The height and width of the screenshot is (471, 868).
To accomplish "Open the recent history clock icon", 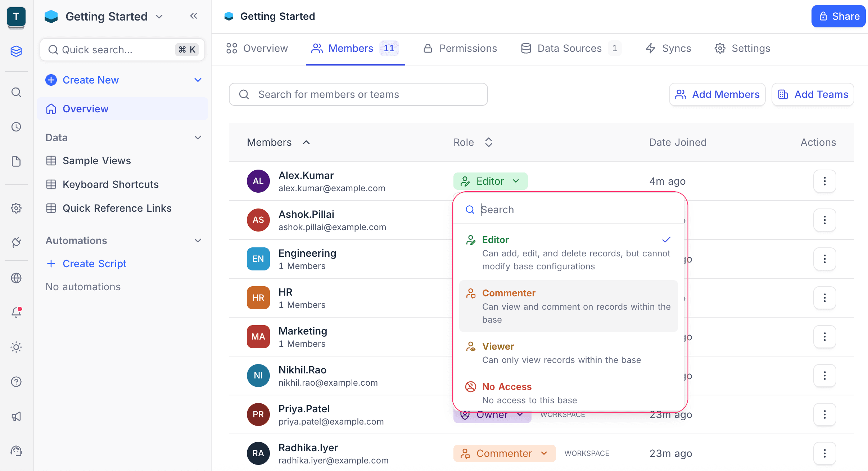I will [16, 127].
